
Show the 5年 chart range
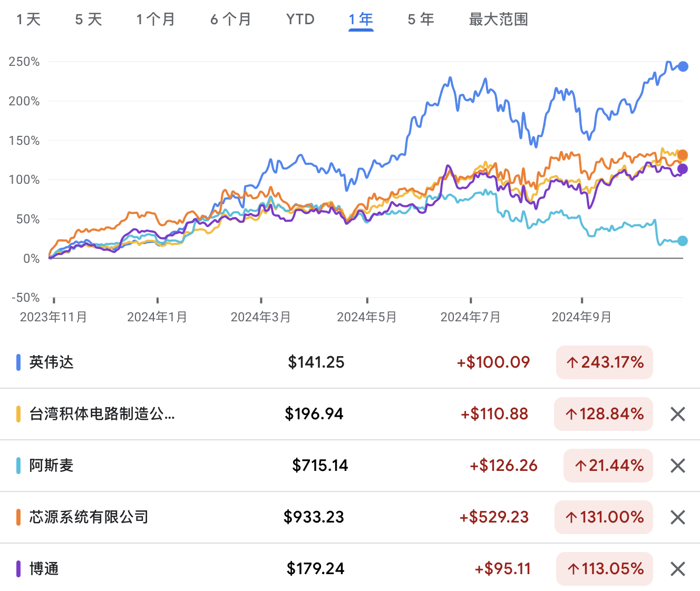(x=421, y=19)
